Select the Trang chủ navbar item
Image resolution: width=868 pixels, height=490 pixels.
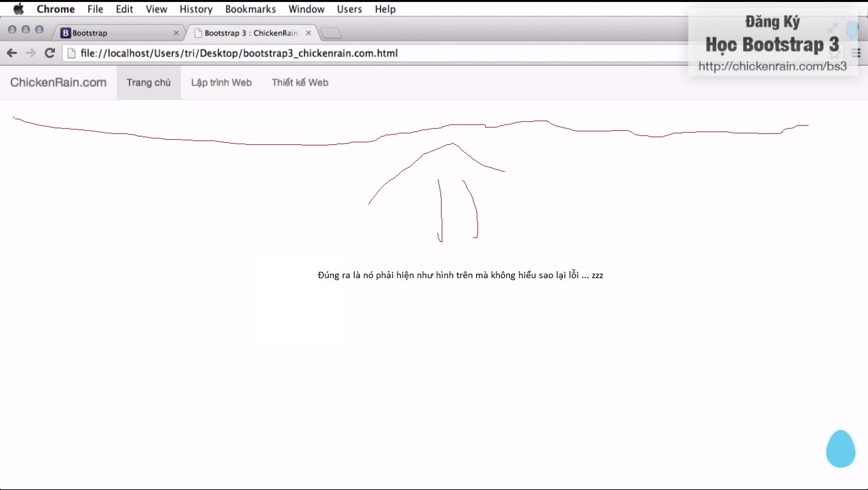pos(149,82)
